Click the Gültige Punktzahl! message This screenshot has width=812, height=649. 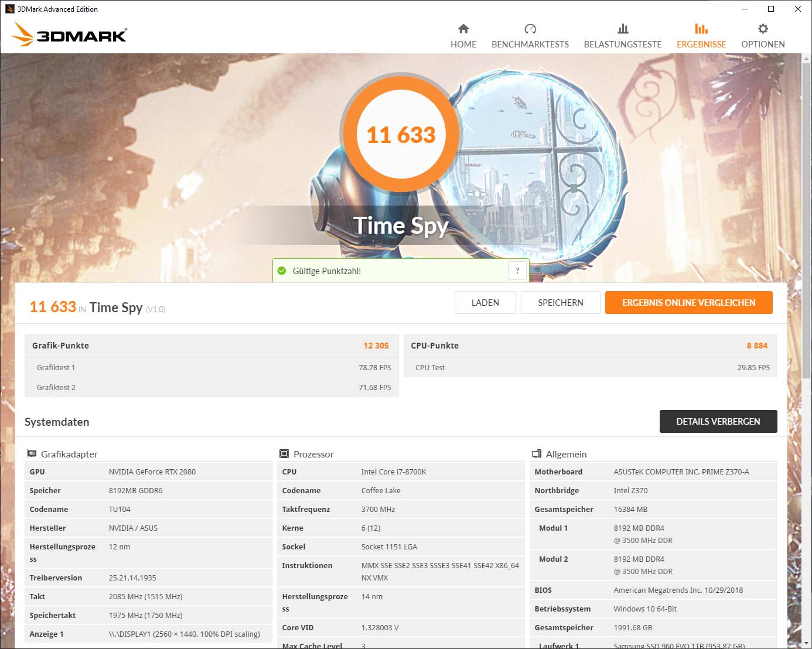(x=327, y=271)
